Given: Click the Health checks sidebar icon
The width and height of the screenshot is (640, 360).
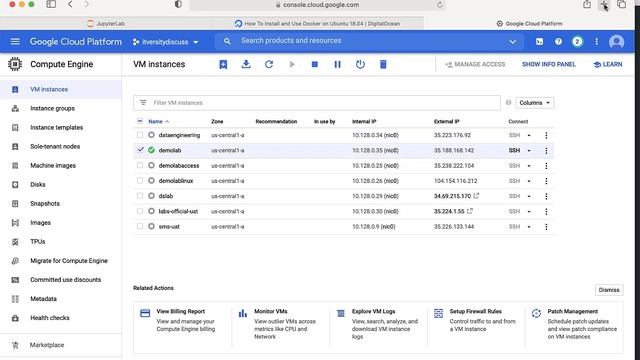Looking at the screenshot, I should pos(15,318).
